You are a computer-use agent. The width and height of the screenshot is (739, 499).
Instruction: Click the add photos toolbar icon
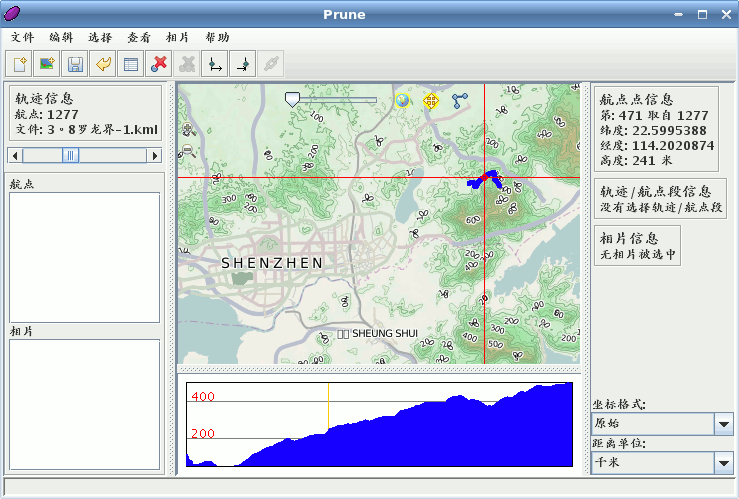point(46,65)
